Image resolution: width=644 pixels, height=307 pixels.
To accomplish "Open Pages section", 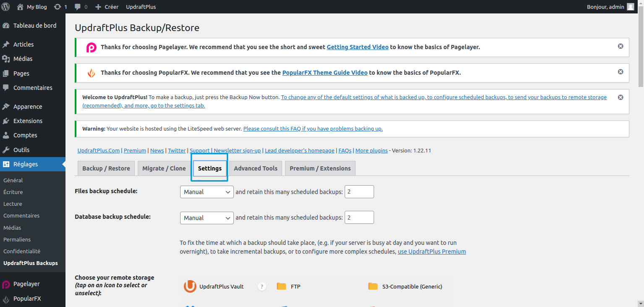I will tap(33, 73).
